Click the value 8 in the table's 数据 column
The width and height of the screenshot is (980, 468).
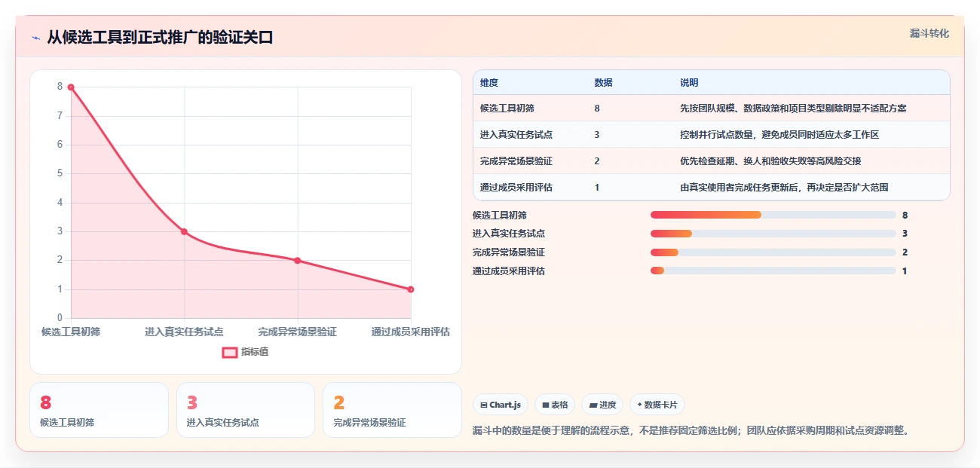pos(597,109)
